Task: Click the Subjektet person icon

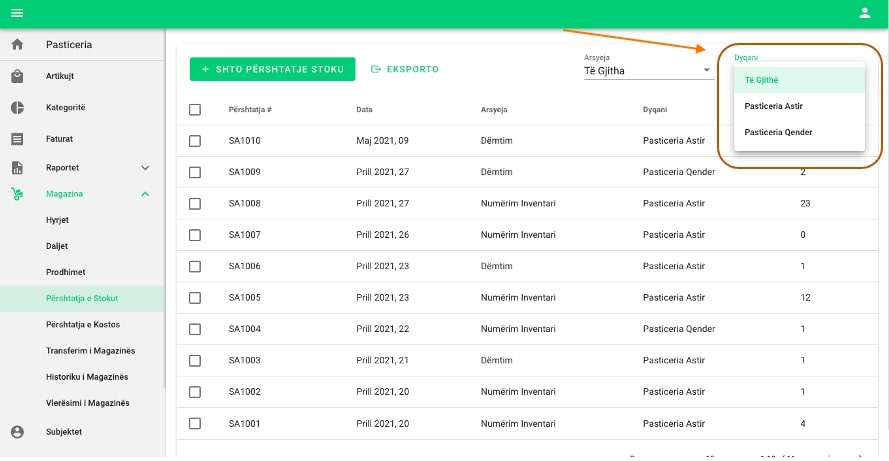Action: click(x=17, y=432)
